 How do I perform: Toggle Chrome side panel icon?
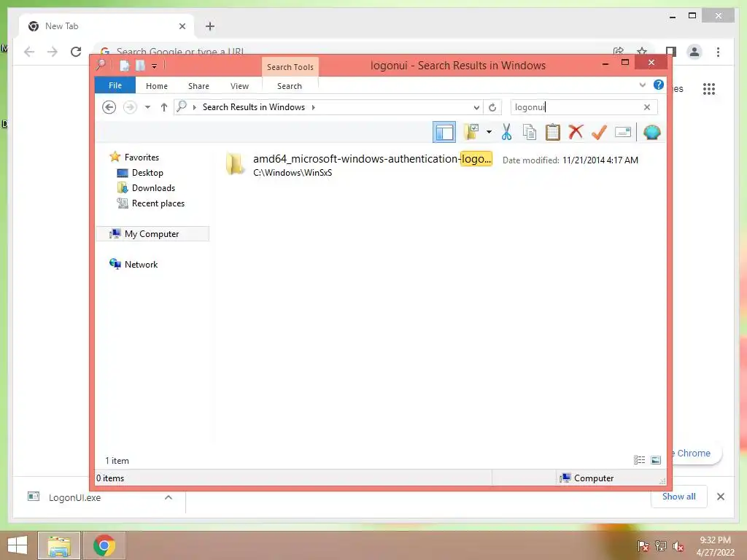coord(671,52)
